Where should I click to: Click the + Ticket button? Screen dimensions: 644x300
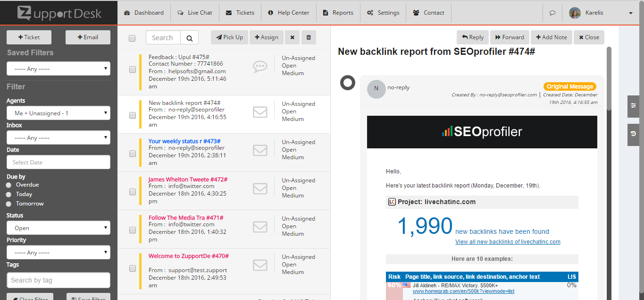[29, 37]
